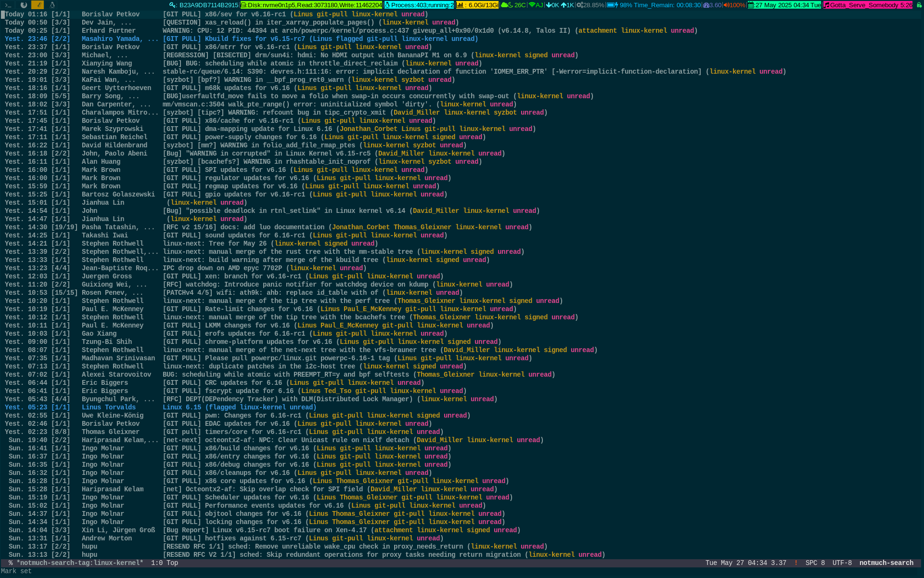This screenshot has height=578, width=924.
Task: Click the volume 100% speaker indicator
Action: (734, 5)
